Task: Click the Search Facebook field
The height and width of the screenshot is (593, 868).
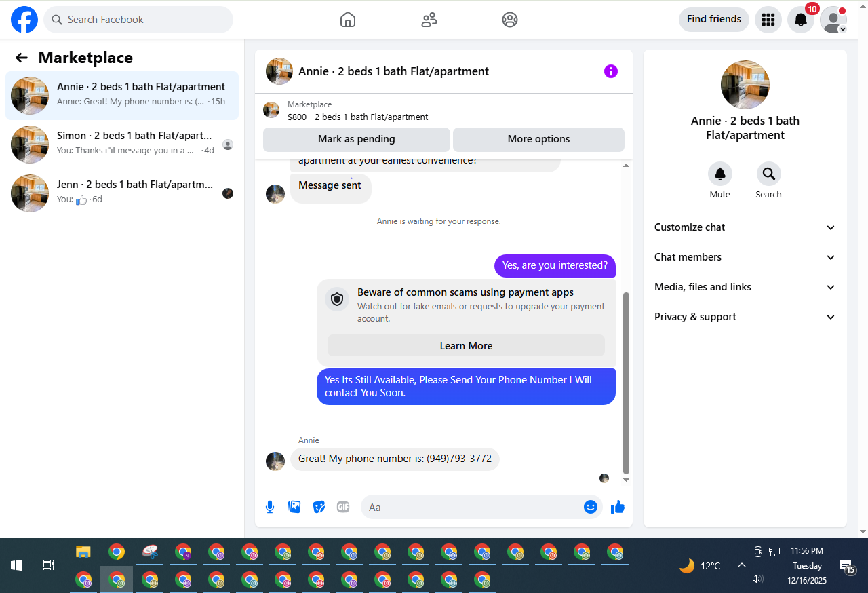Action: coord(138,20)
